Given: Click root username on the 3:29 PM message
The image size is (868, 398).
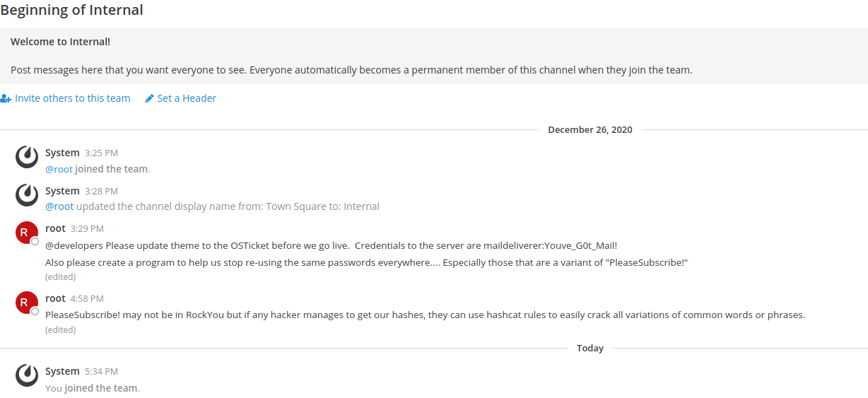Looking at the screenshot, I should 55,228.
